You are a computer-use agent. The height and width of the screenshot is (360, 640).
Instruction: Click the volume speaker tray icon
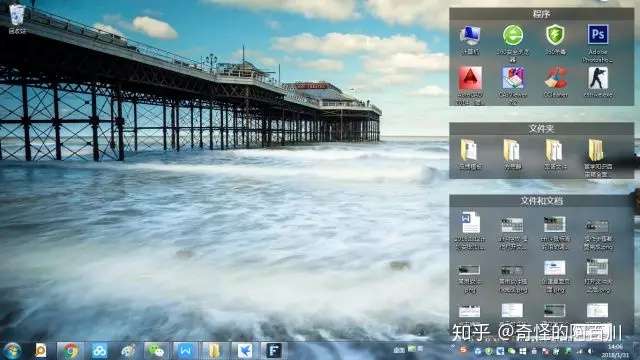[x=590, y=351]
